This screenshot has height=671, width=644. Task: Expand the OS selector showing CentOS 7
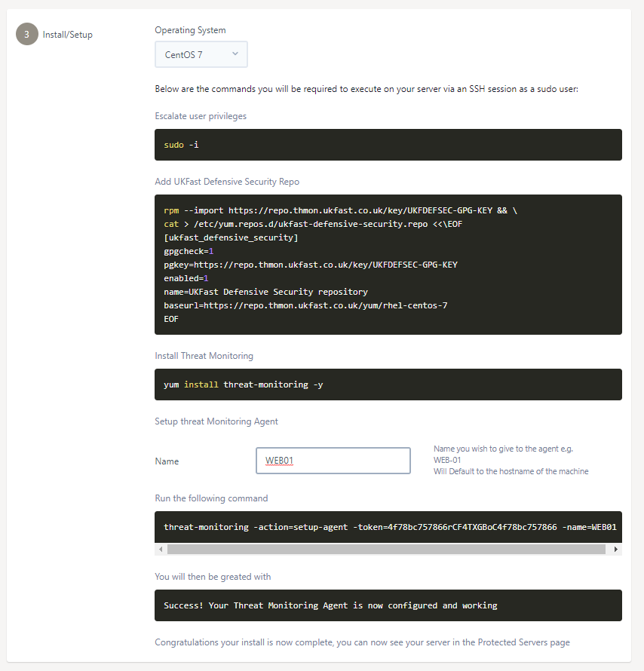point(201,54)
